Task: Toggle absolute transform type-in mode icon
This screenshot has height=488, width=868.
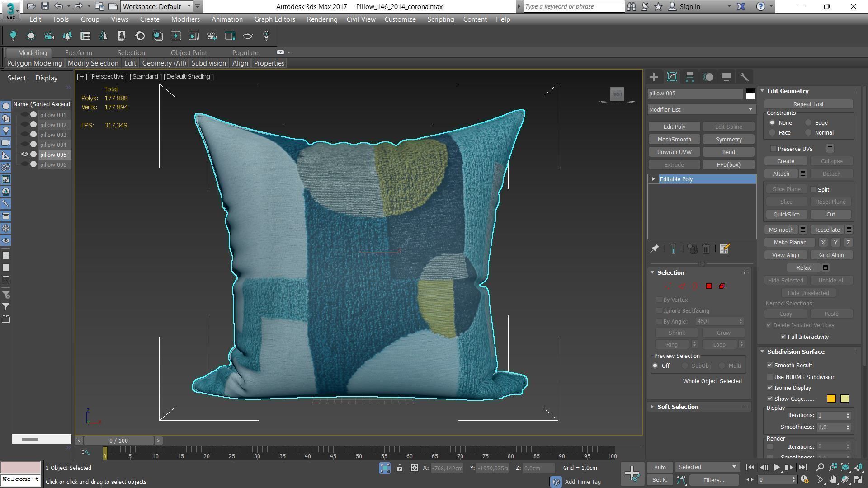Action: [x=414, y=468]
